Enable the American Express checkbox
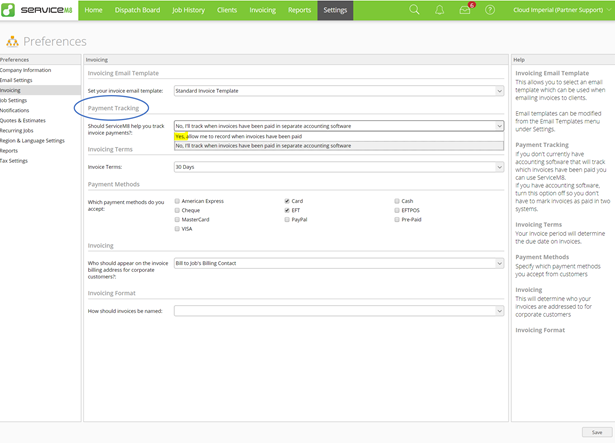 [x=177, y=201]
